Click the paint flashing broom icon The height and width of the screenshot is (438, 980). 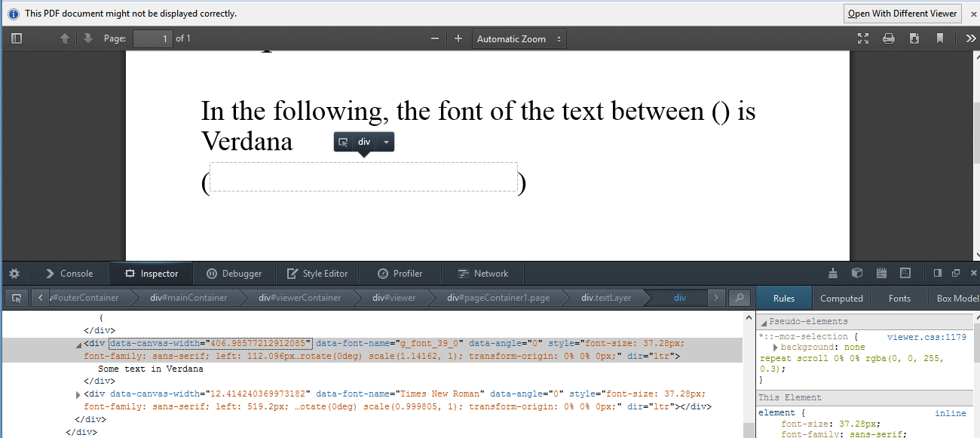[832, 273]
